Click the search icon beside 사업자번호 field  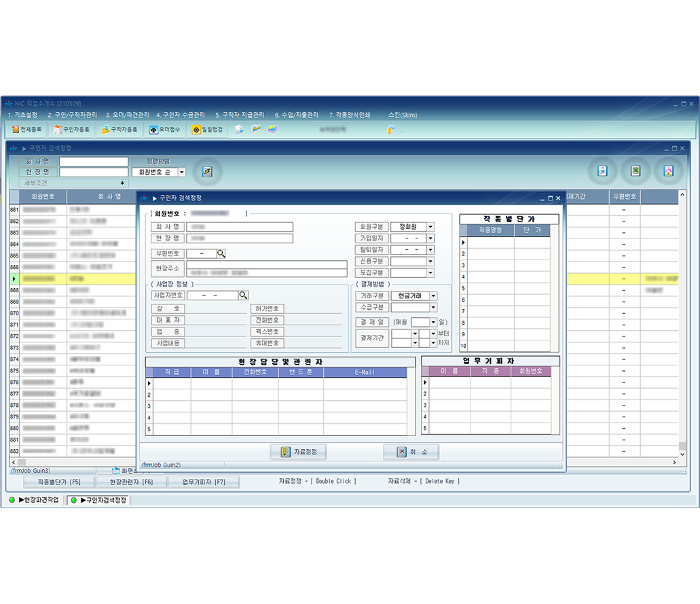coord(243,296)
